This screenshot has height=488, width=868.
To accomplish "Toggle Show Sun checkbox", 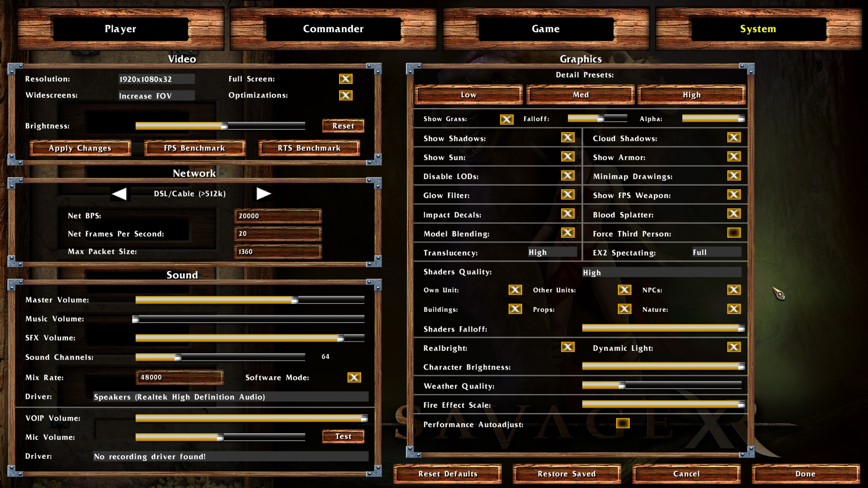I will tap(568, 156).
